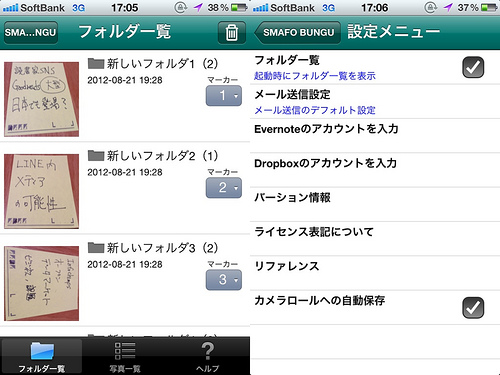The height and width of the screenshot is (375, 500).
Task: Open marker dropdown showing 1
Action: (x=224, y=96)
